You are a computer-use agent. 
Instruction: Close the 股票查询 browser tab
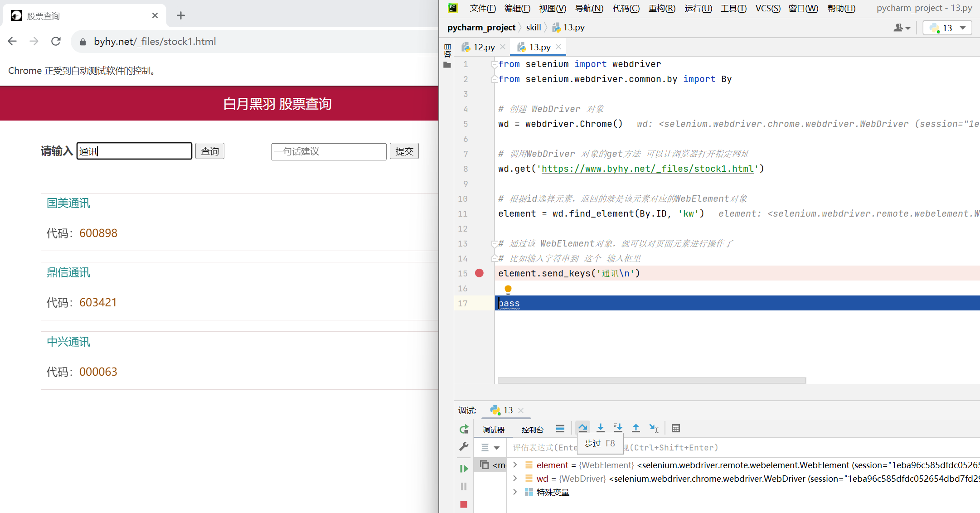[155, 15]
